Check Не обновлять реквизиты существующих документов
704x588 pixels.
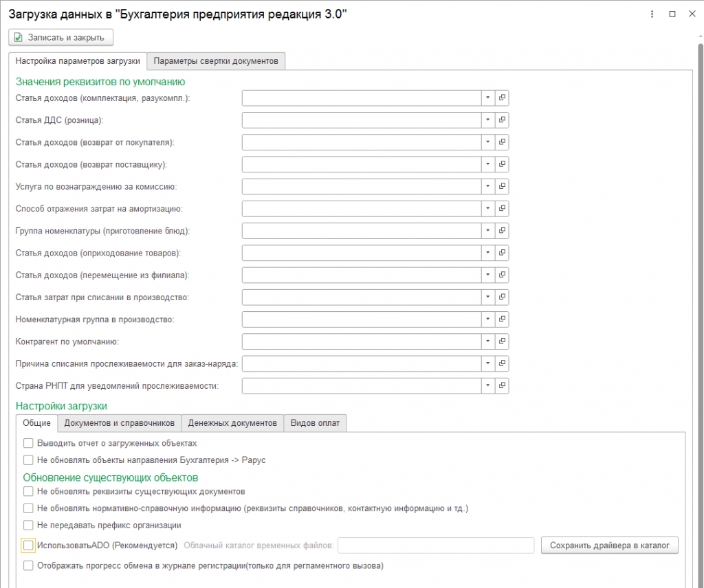(x=28, y=492)
